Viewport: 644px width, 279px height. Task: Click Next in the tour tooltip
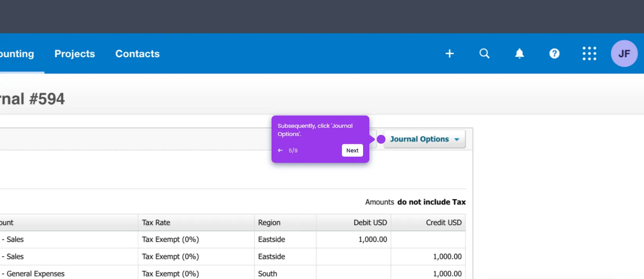coord(352,150)
